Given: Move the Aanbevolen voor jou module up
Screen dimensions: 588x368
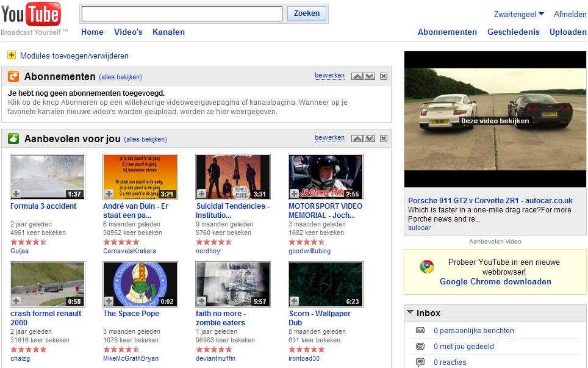Looking at the screenshot, I should [357, 139].
